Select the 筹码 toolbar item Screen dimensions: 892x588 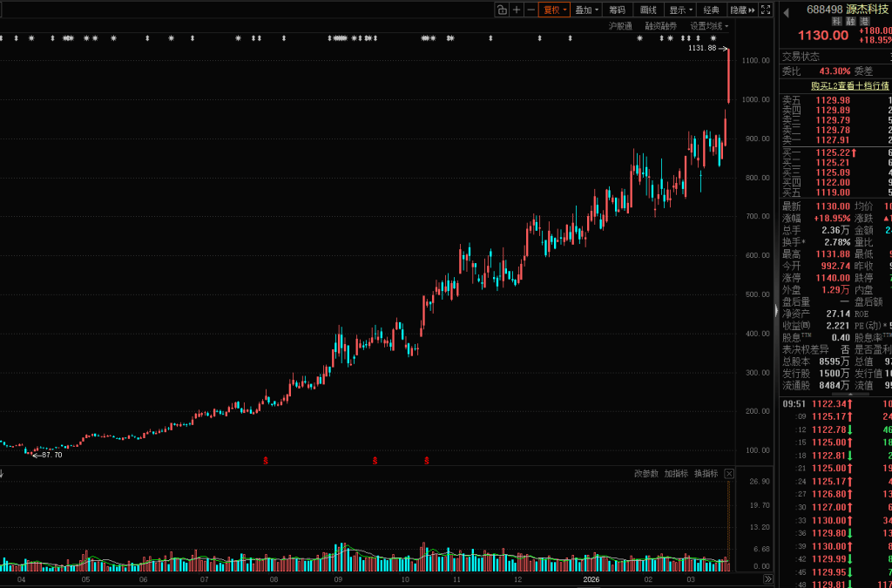(x=617, y=10)
